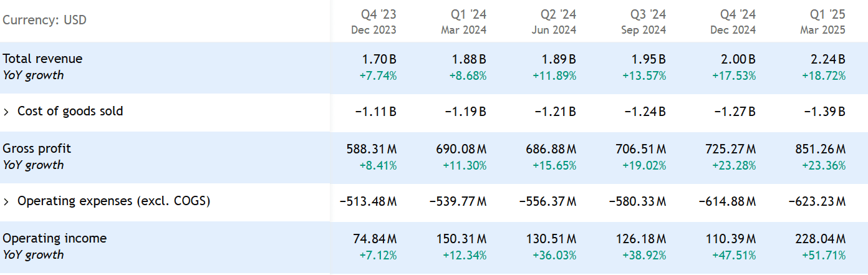Click the +11.30% gross profit growth value
The height and width of the screenshot is (275, 868).
tap(465, 165)
